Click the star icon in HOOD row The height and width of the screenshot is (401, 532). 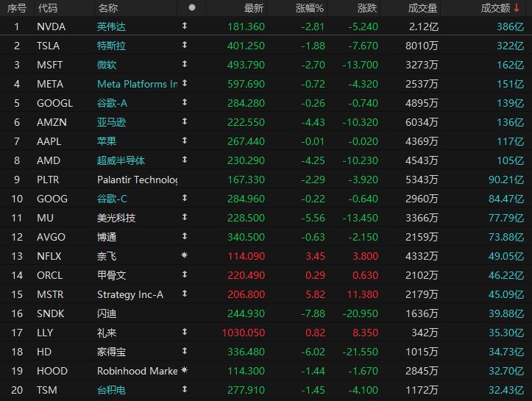185,370
